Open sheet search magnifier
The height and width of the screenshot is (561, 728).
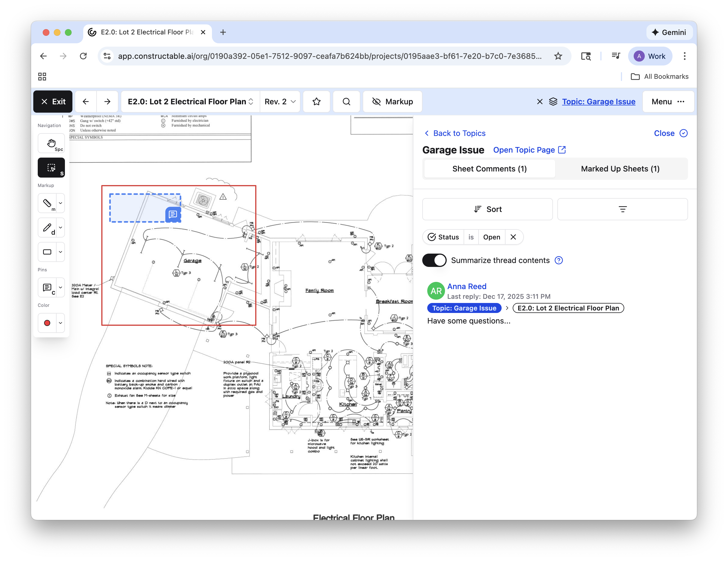[346, 102]
